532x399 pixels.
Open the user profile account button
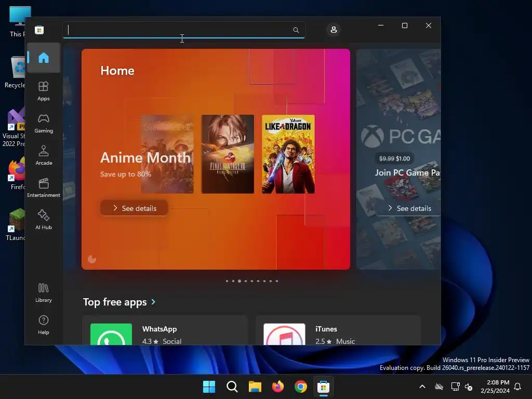(x=334, y=30)
